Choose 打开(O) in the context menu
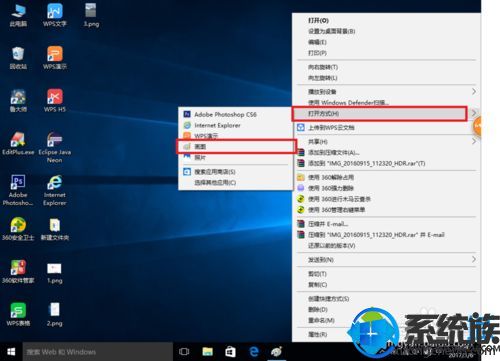500x361 pixels. tap(387, 21)
